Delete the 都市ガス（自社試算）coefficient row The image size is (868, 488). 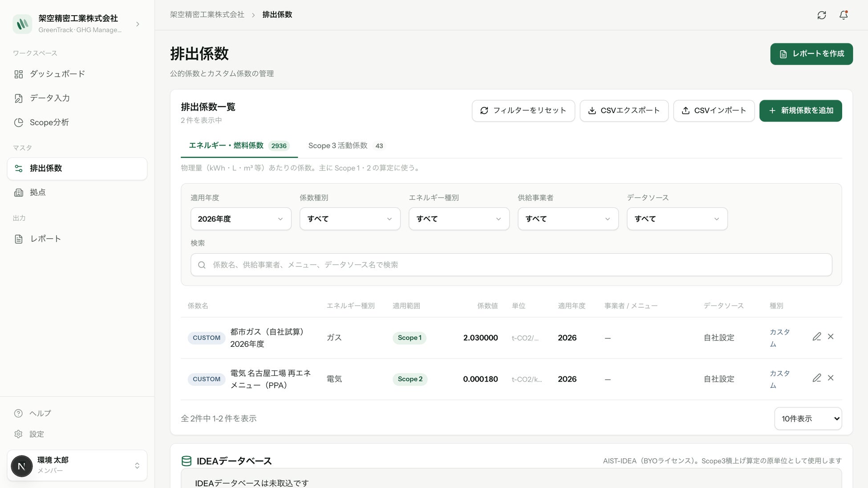[x=831, y=337]
